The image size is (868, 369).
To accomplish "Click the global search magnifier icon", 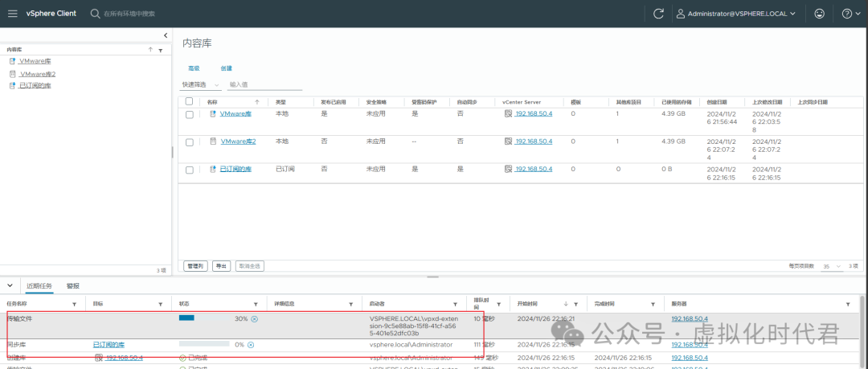I will 95,14.
